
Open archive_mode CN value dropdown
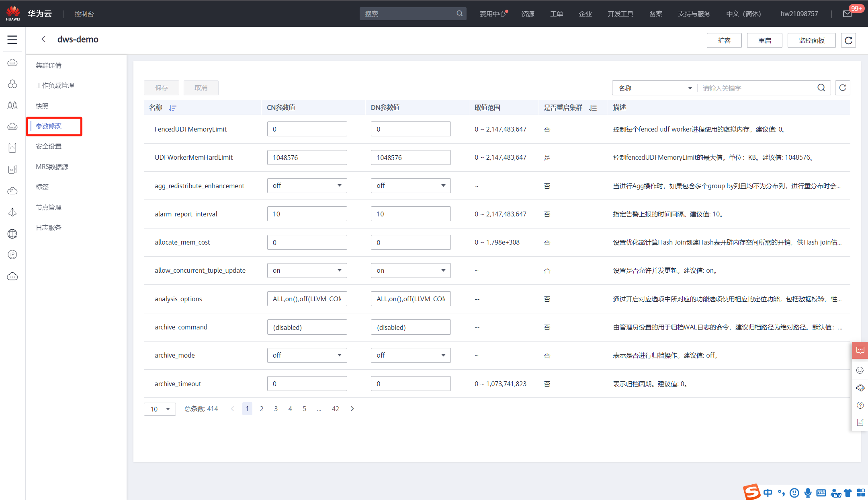(x=307, y=356)
